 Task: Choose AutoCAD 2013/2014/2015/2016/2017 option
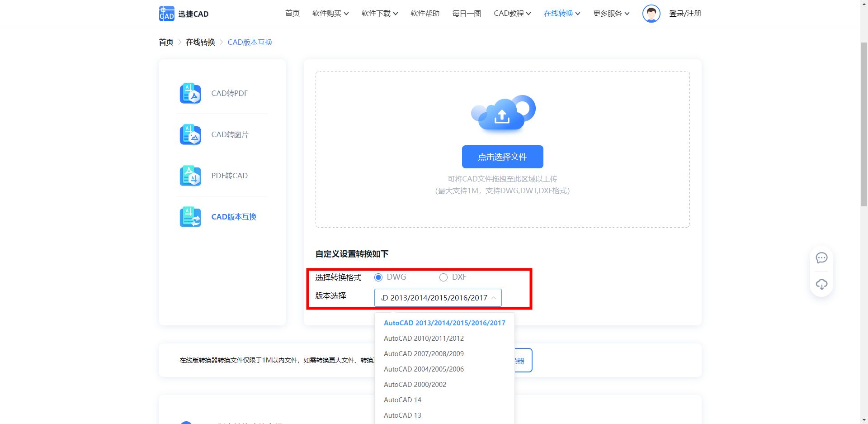pos(444,323)
